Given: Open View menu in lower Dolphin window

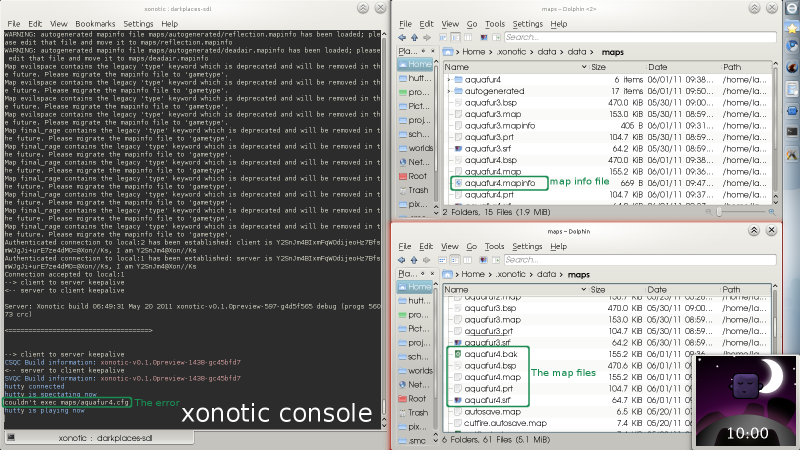Looking at the screenshot, I should (449, 246).
